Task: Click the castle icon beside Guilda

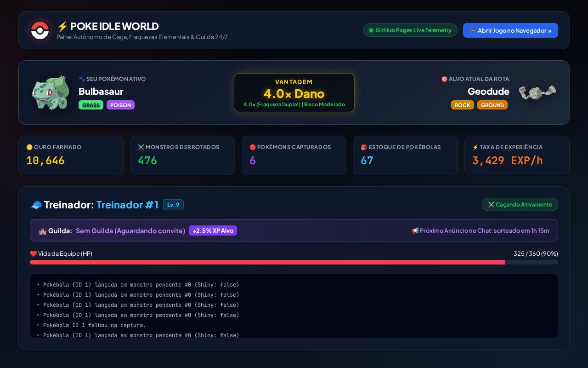Action: click(x=43, y=231)
